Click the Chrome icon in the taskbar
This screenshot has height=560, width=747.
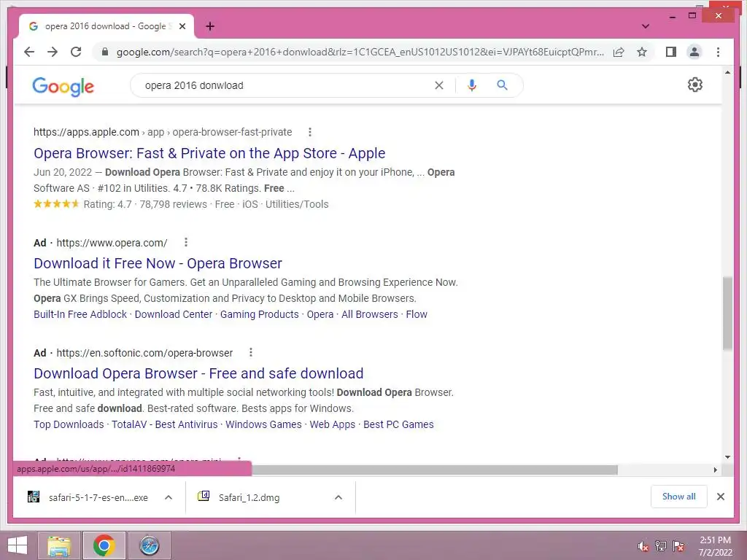104,545
